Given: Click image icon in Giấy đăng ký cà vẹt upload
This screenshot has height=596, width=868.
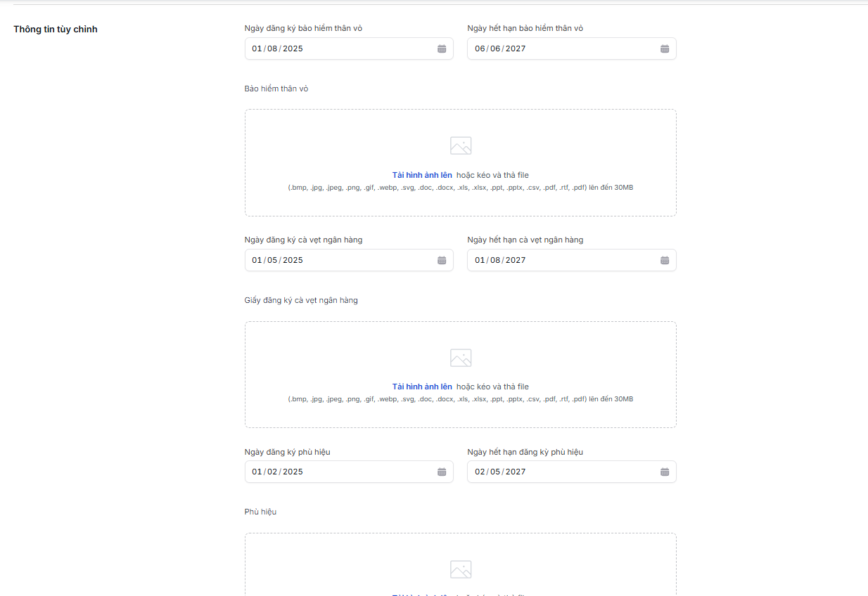Looking at the screenshot, I should tap(461, 358).
